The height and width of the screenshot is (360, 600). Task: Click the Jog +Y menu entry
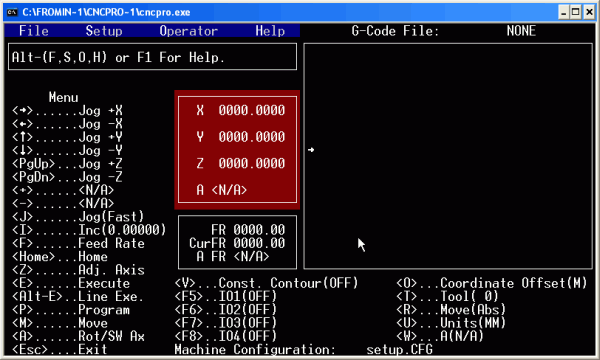67,137
